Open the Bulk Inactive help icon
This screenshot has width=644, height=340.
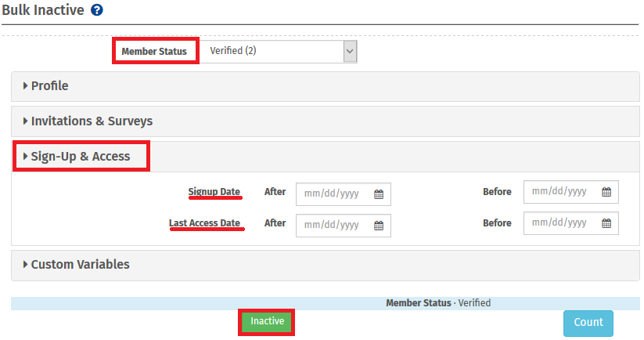(97, 10)
